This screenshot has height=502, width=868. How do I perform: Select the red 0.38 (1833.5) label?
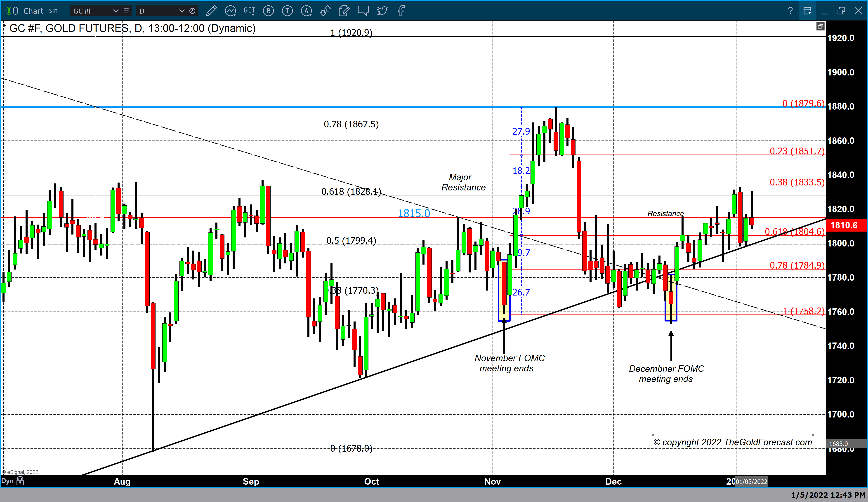tap(797, 182)
